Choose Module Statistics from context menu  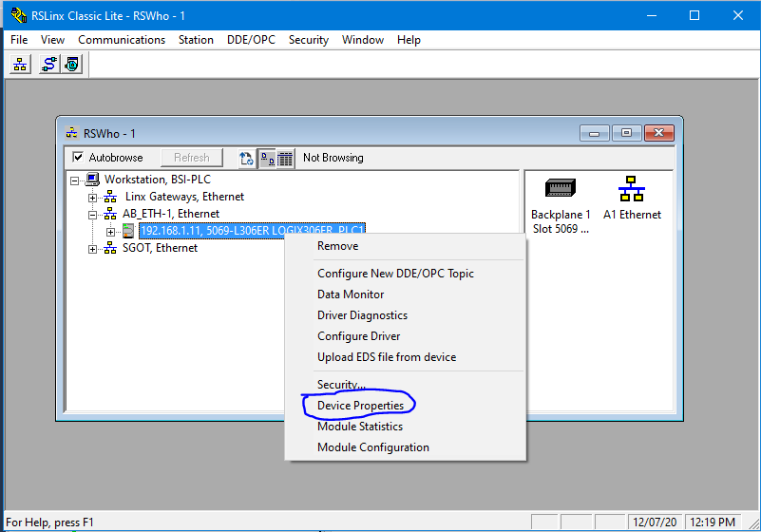(406, 427)
